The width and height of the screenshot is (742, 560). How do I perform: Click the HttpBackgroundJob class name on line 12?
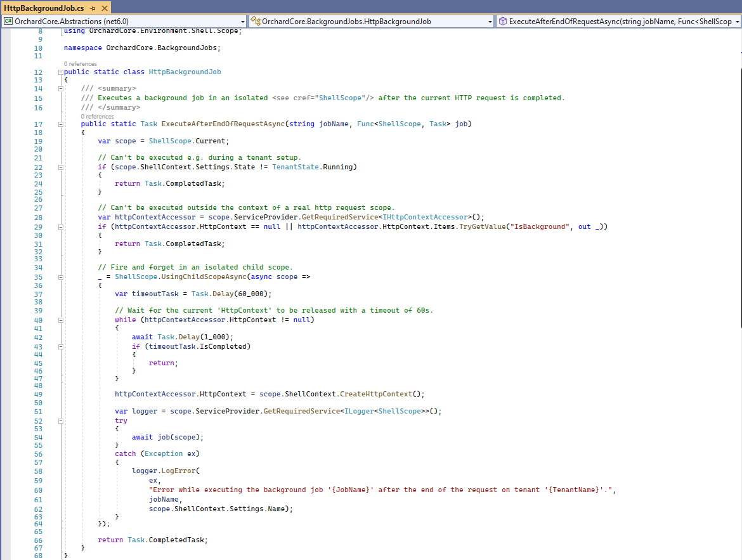coord(185,72)
